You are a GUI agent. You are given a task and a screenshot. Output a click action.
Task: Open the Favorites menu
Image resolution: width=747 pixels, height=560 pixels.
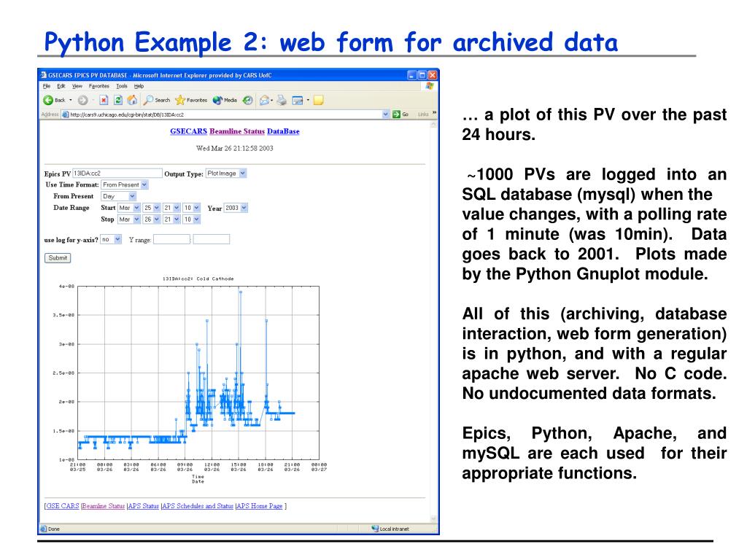[99, 86]
